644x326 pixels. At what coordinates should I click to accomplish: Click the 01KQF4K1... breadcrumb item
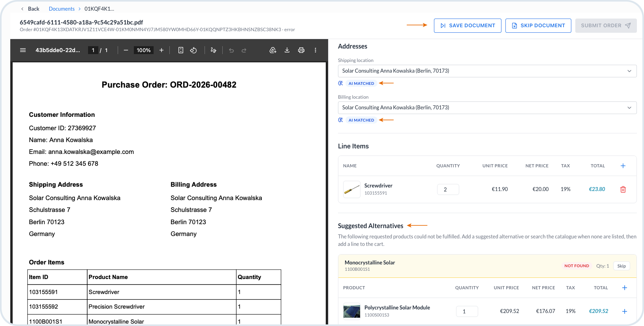coord(99,9)
